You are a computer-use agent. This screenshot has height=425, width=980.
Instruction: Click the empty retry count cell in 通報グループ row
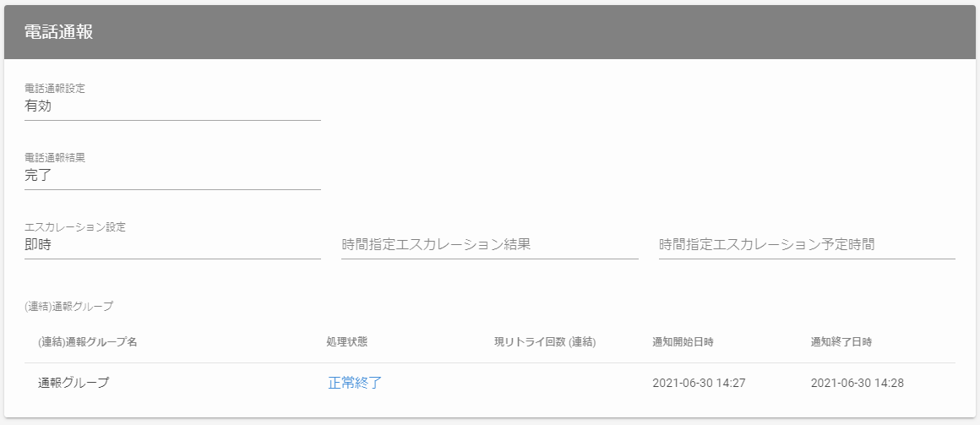pyautogui.click(x=545, y=383)
